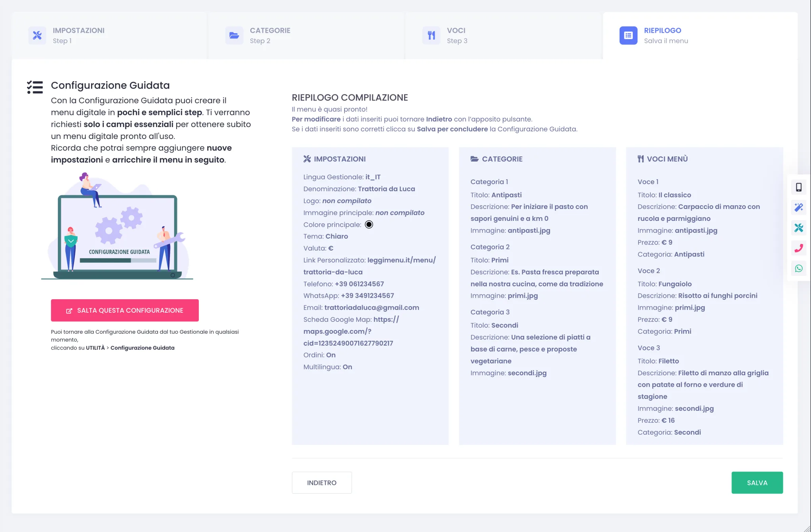The width and height of the screenshot is (811, 532).
Task: Click Categoria 1 title Antipasti
Action: [x=506, y=195]
